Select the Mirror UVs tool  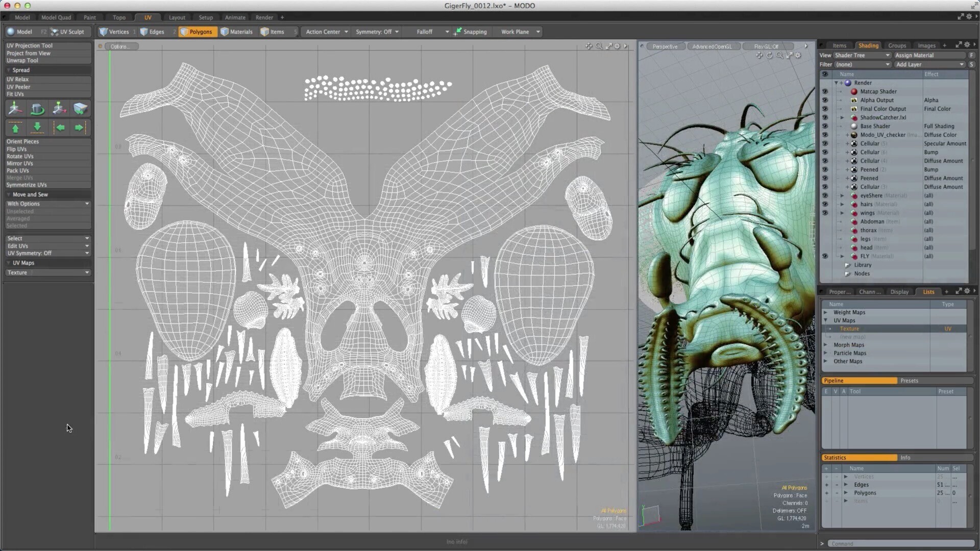click(18, 163)
